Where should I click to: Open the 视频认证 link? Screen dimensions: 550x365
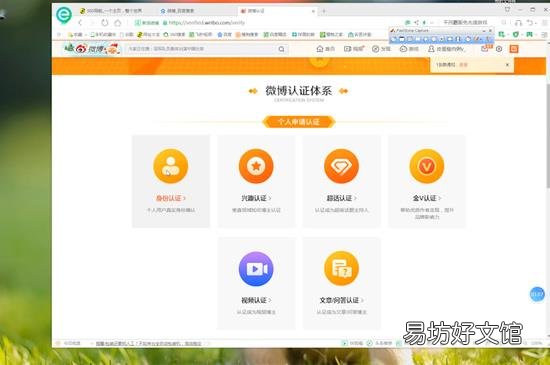pos(256,300)
